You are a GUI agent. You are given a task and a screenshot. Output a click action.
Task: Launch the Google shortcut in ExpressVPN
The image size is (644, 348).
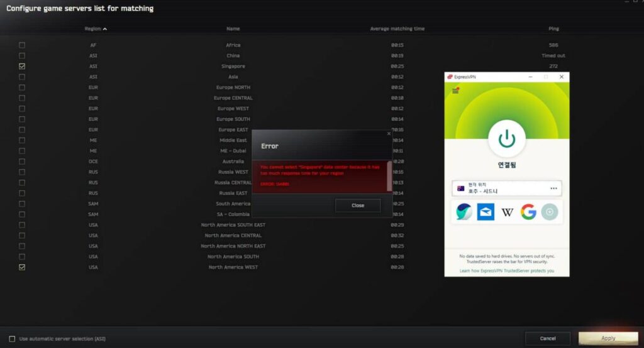[x=528, y=212]
